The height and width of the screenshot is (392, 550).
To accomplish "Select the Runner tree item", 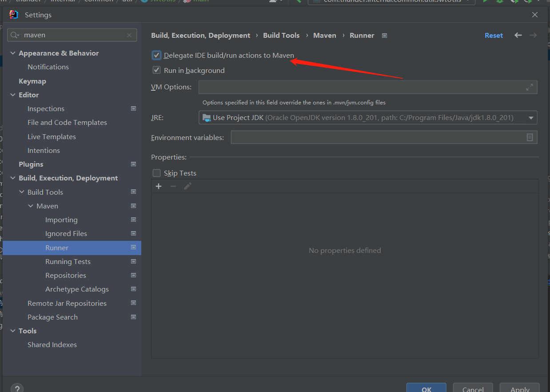I will coord(72,248).
